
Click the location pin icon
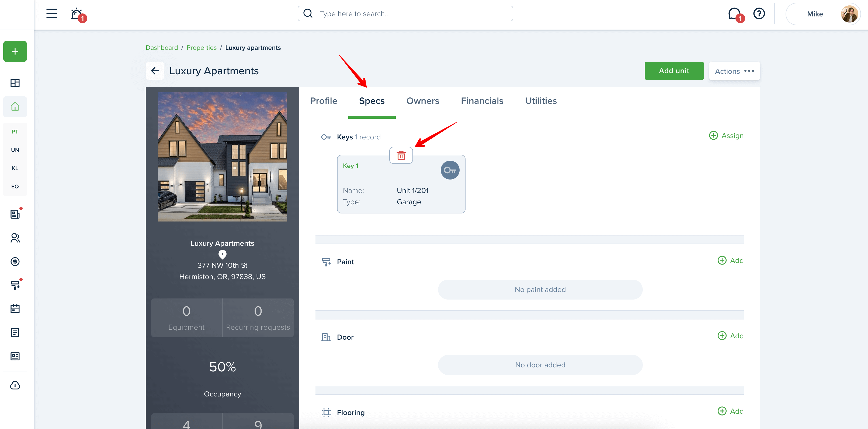[x=223, y=255]
